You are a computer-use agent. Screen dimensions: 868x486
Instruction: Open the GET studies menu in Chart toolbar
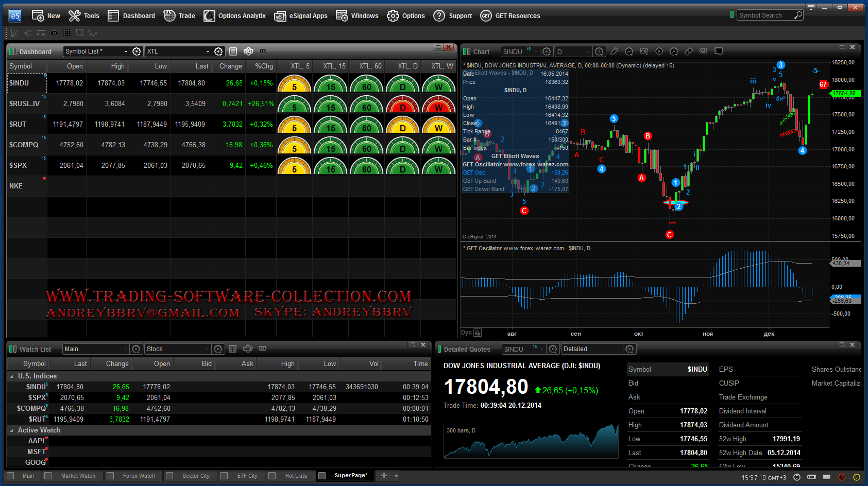coord(644,51)
